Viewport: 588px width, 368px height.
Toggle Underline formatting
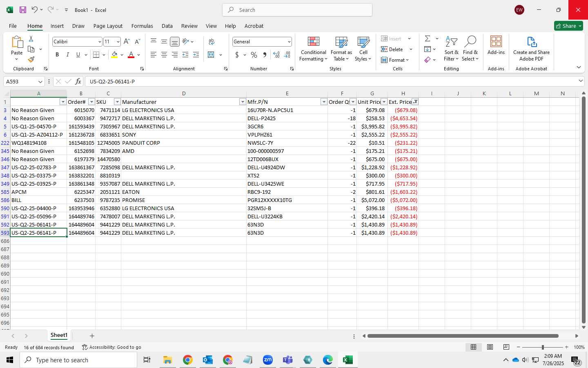[78, 55]
